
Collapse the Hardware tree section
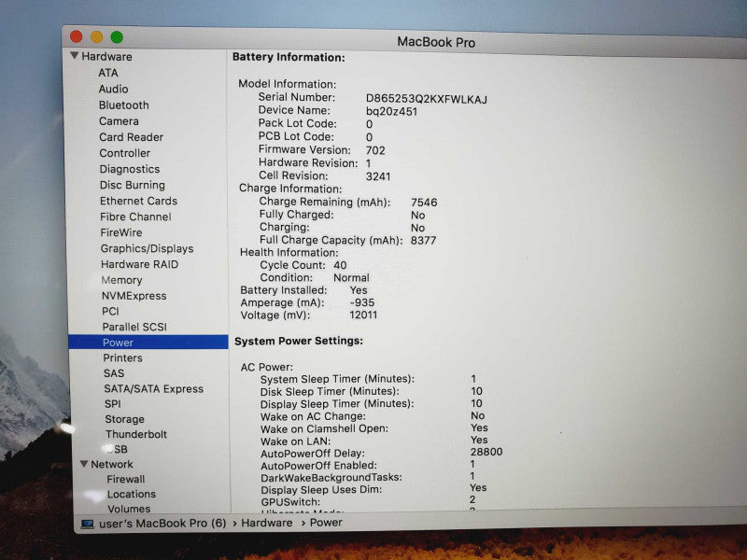point(75,56)
